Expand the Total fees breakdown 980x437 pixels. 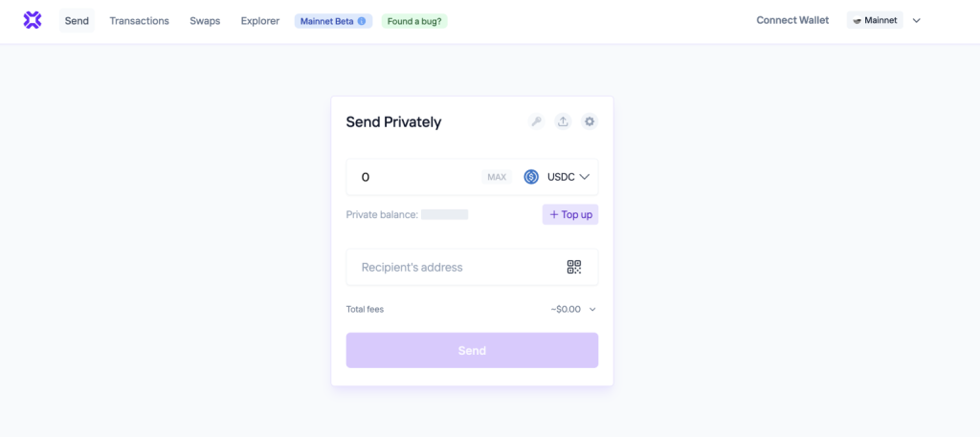tap(592, 309)
